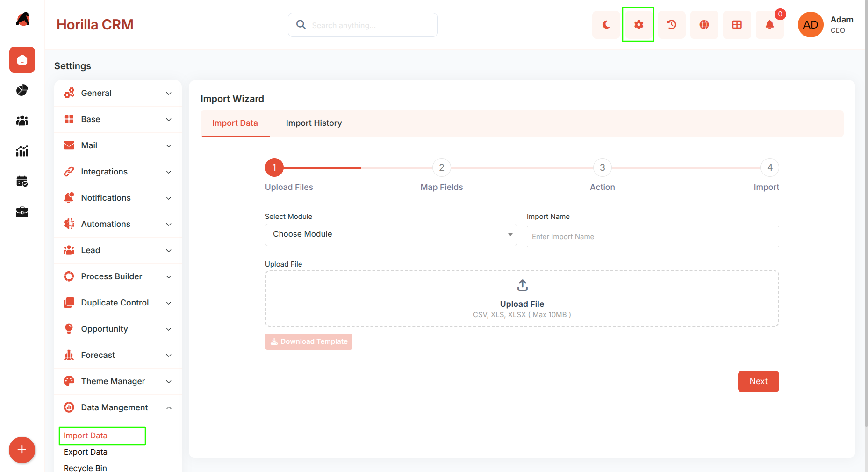Expand the Forecast settings section
The width and height of the screenshot is (868, 472).
(x=118, y=355)
